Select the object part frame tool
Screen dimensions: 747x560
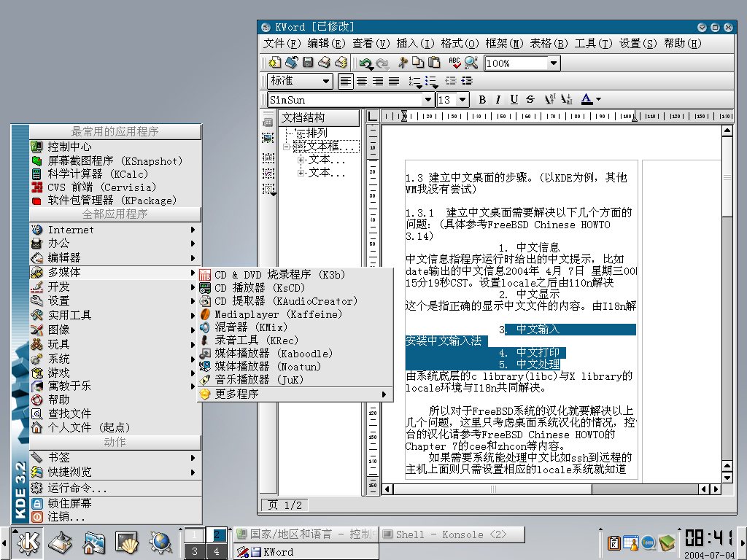click(x=268, y=190)
